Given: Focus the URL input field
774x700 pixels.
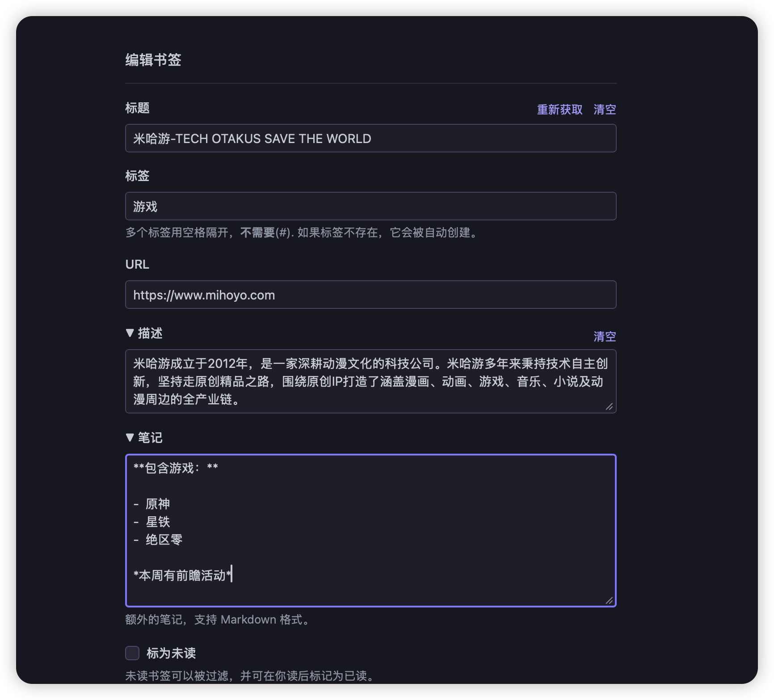Looking at the screenshot, I should point(370,295).
